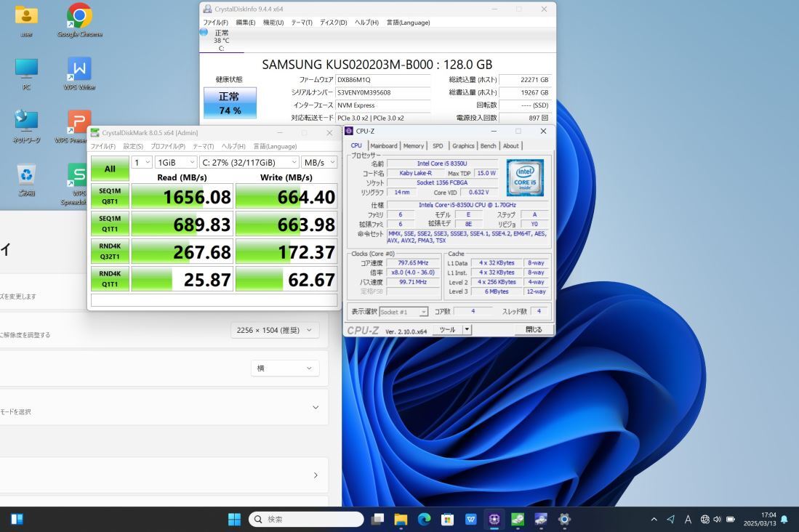Launch WPS Writer desktop shortcut

79,74
